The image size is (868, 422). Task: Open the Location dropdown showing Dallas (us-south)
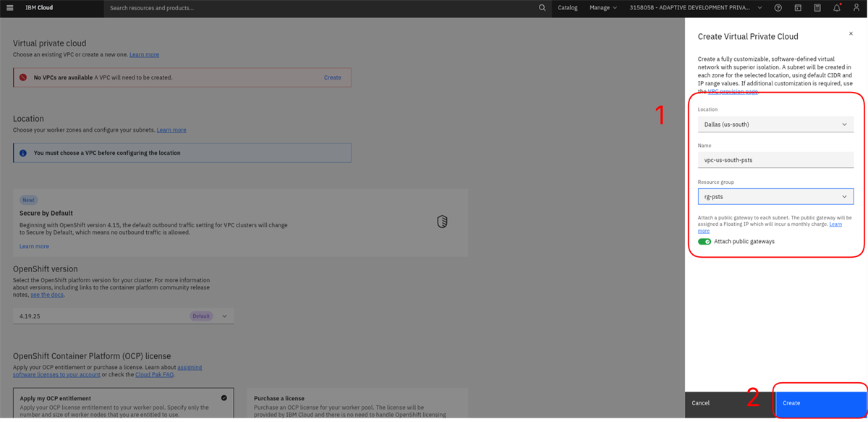pos(775,125)
